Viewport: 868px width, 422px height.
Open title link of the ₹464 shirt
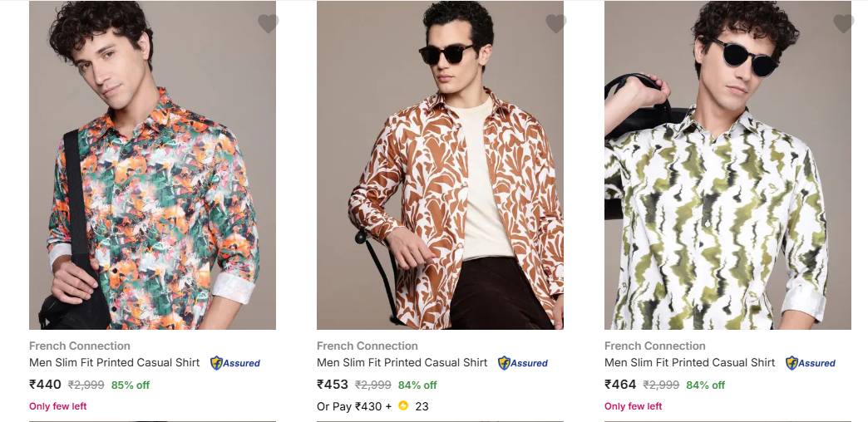point(690,363)
